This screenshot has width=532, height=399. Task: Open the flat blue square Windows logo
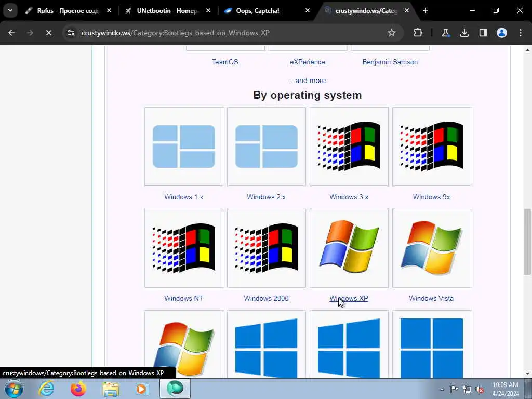[432, 344]
